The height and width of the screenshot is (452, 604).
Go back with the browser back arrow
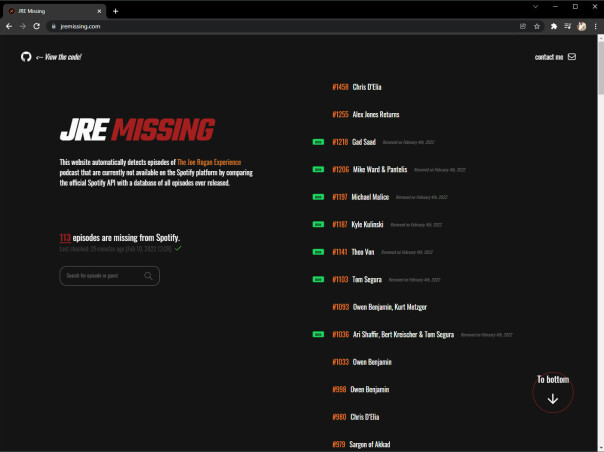point(9,26)
